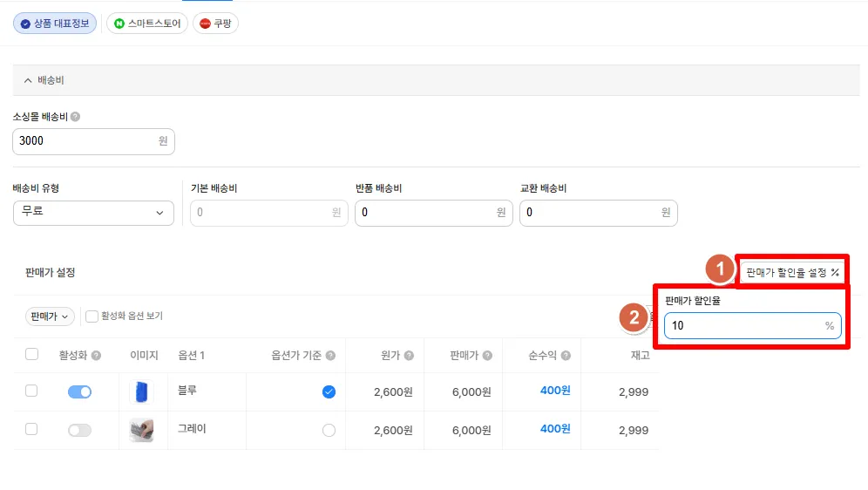Viewport: 868px width, 490px height.
Task: Click the 재고 column header
Action: click(x=640, y=356)
